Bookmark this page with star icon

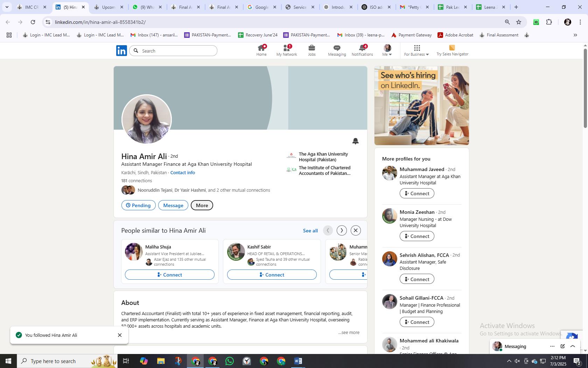519,22
